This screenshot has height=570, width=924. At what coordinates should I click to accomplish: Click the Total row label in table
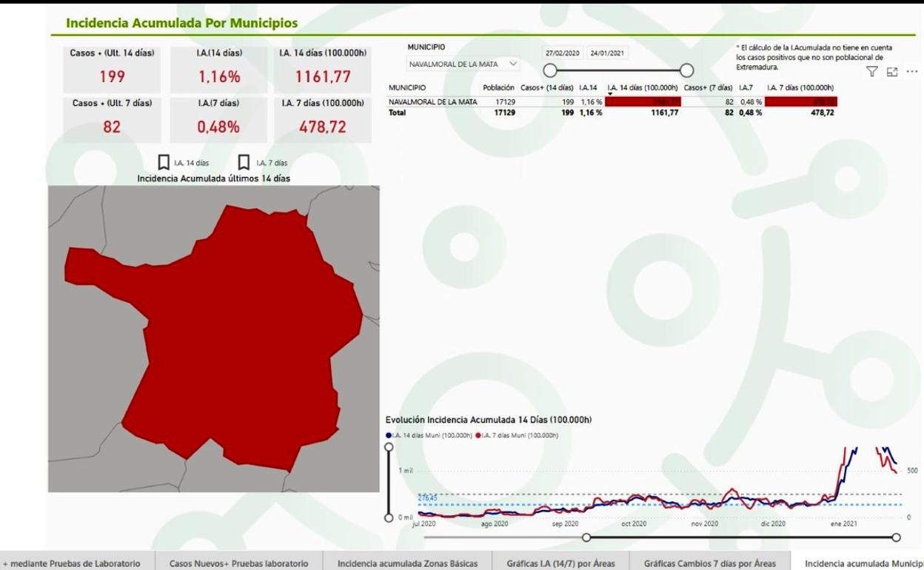click(398, 113)
